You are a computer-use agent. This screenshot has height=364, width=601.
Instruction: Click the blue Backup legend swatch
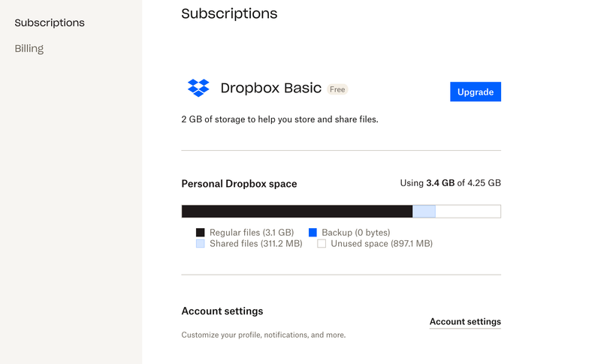[313, 233]
